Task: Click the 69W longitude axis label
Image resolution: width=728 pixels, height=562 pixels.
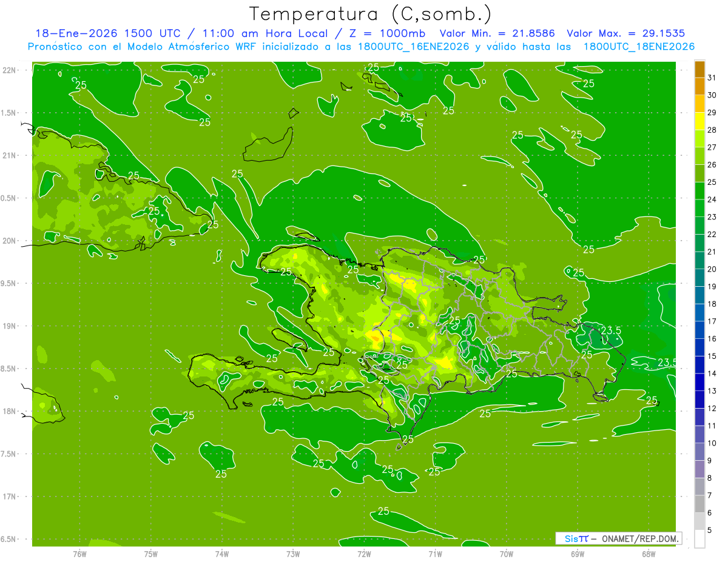Action: click(577, 554)
